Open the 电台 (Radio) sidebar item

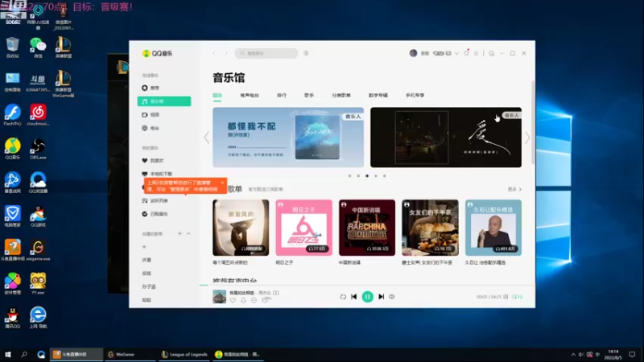(x=151, y=128)
